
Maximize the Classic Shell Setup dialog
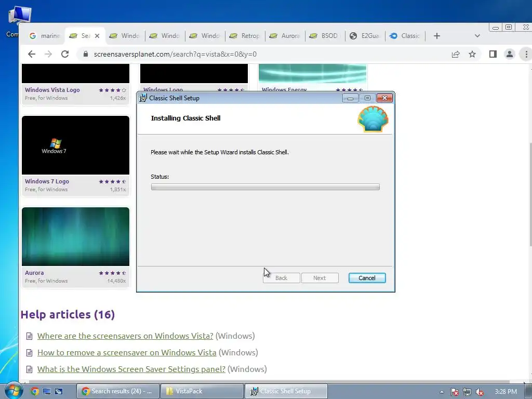[x=367, y=98]
